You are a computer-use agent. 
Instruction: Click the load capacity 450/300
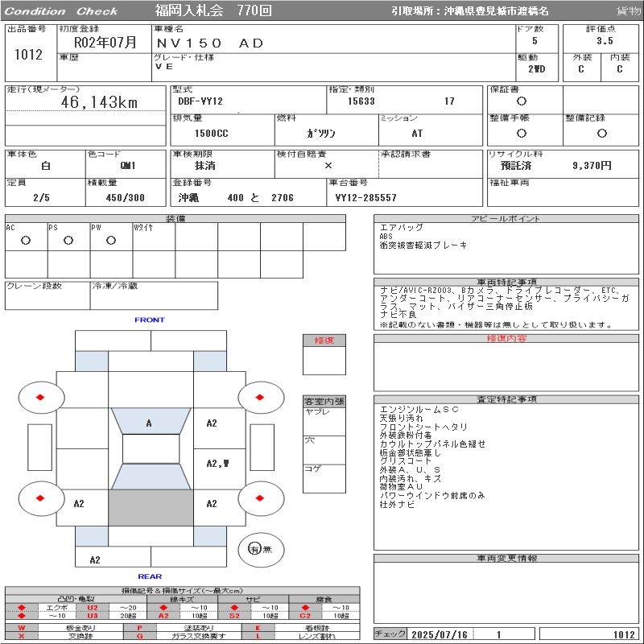click(x=126, y=197)
